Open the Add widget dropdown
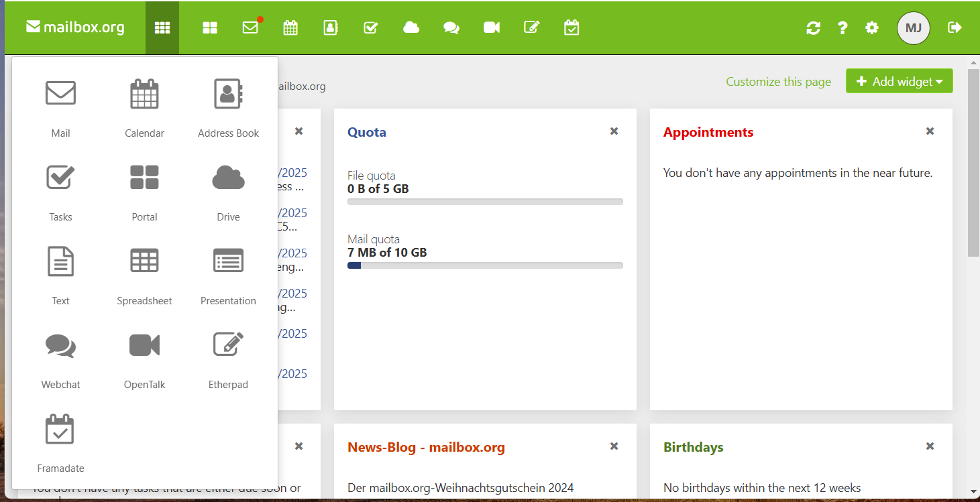The image size is (980, 502). coord(900,81)
